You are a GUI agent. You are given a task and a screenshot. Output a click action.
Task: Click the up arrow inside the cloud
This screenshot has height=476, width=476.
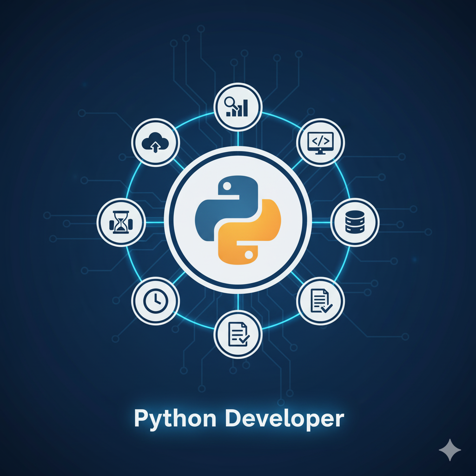pos(155,147)
